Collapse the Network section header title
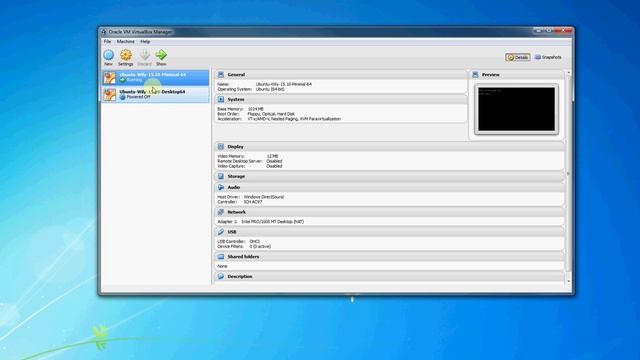Screen dimensions: 640x360 [237, 212]
